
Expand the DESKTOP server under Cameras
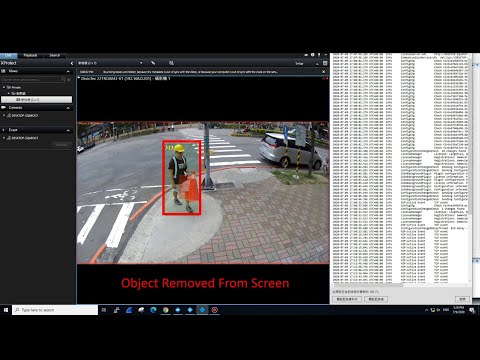click(x=4, y=115)
